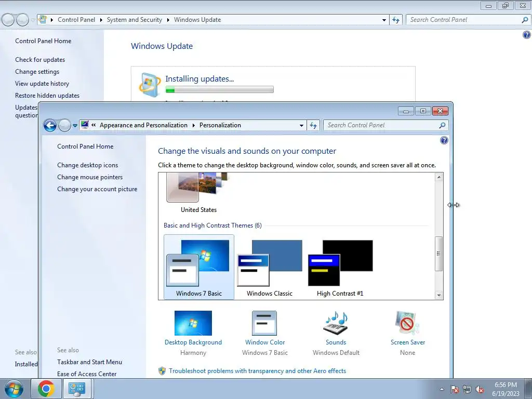Viewport: 532px width, 399px height.
Task: Open the Action Center flag tray icon
Action: tap(455, 389)
